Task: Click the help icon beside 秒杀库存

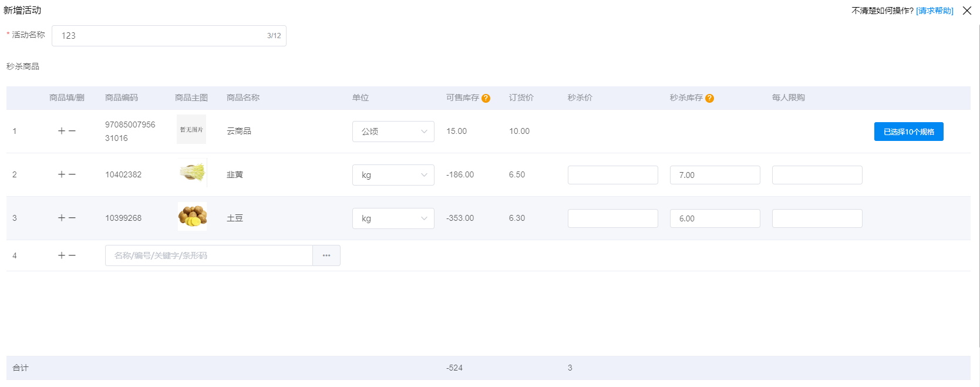Action: coord(709,98)
